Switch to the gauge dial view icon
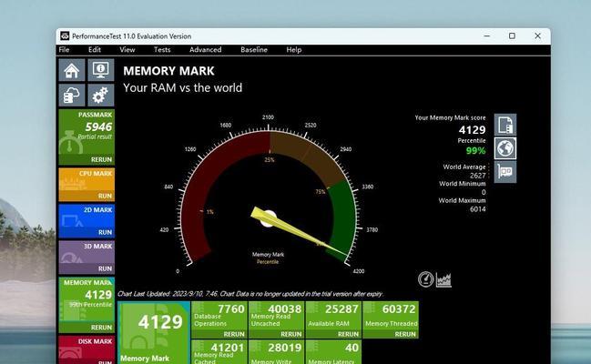The height and width of the screenshot is (364, 591). click(x=426, y=279)
